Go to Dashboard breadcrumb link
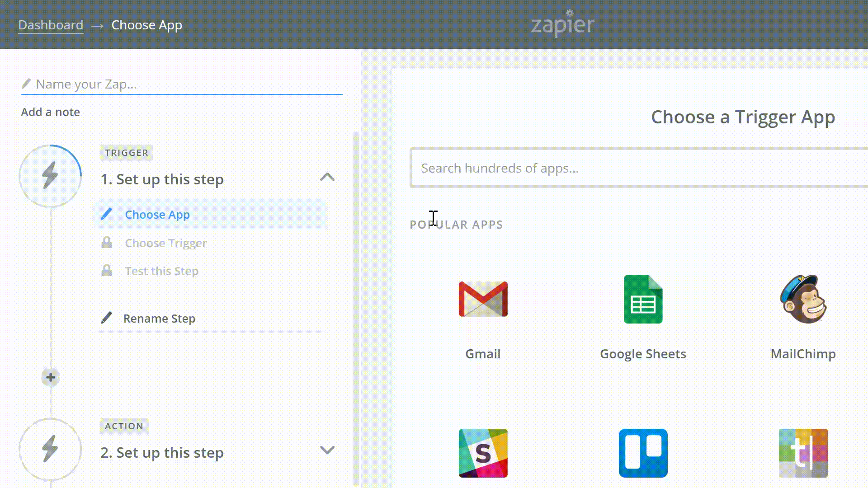This screenshot has height=488, width=868. 51,25
